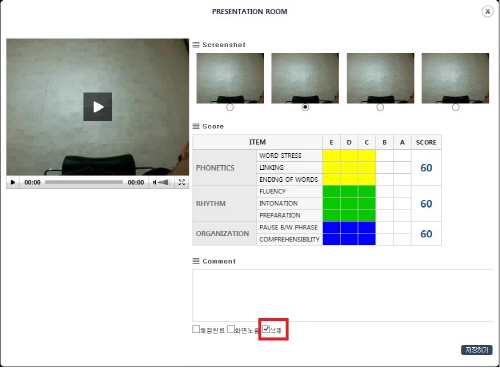
Task: Click the large play button overlay on video
Action: [98, 107]
